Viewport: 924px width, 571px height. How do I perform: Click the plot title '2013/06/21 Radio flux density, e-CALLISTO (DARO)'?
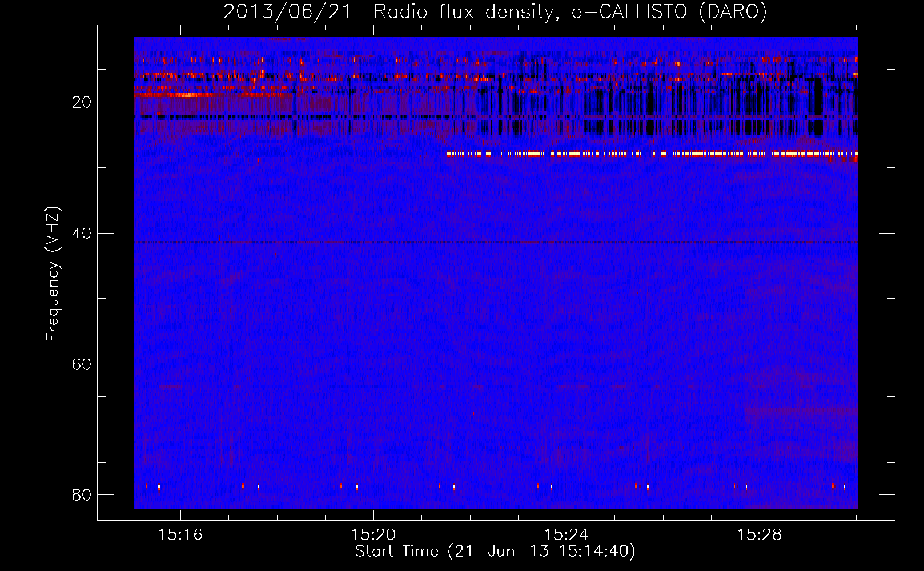(x=495, y=11)
